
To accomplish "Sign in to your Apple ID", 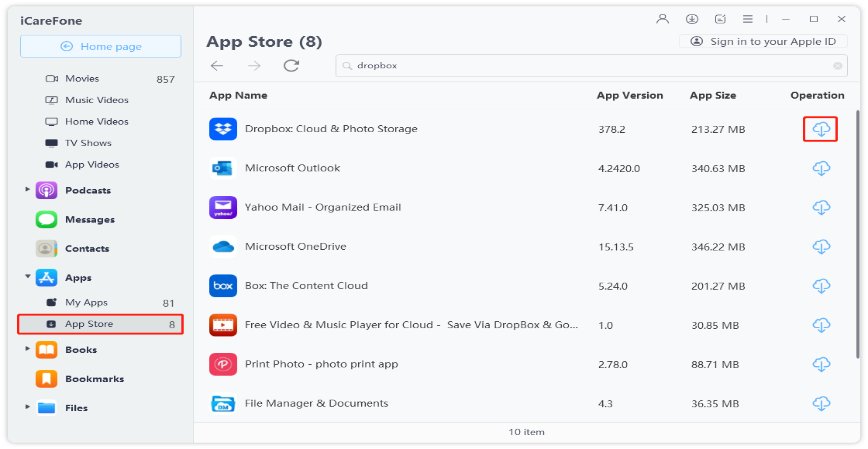I will [x=763, y=42].
